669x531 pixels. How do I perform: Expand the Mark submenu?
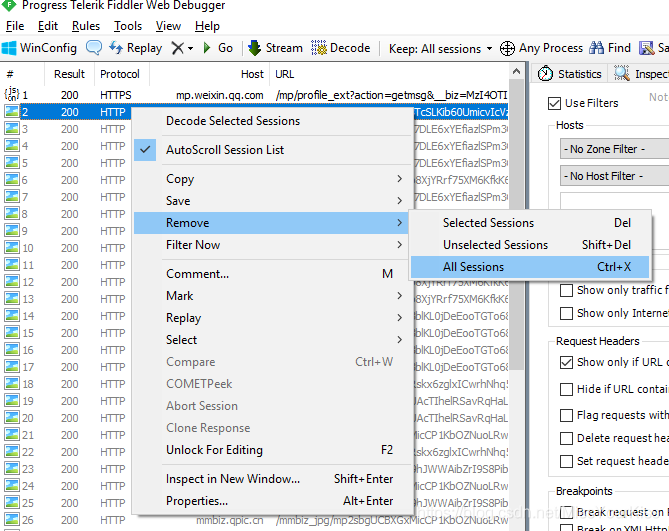click(x=273, y=296)
